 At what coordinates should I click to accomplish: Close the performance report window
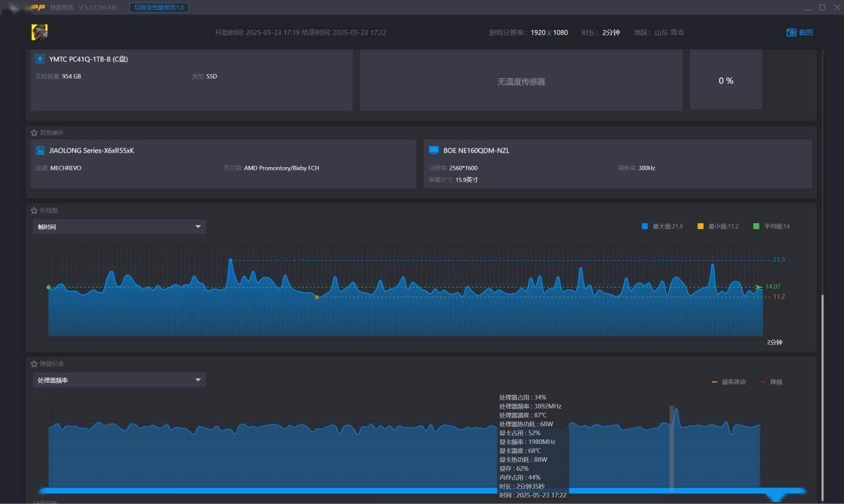click(x=836, y=7)
